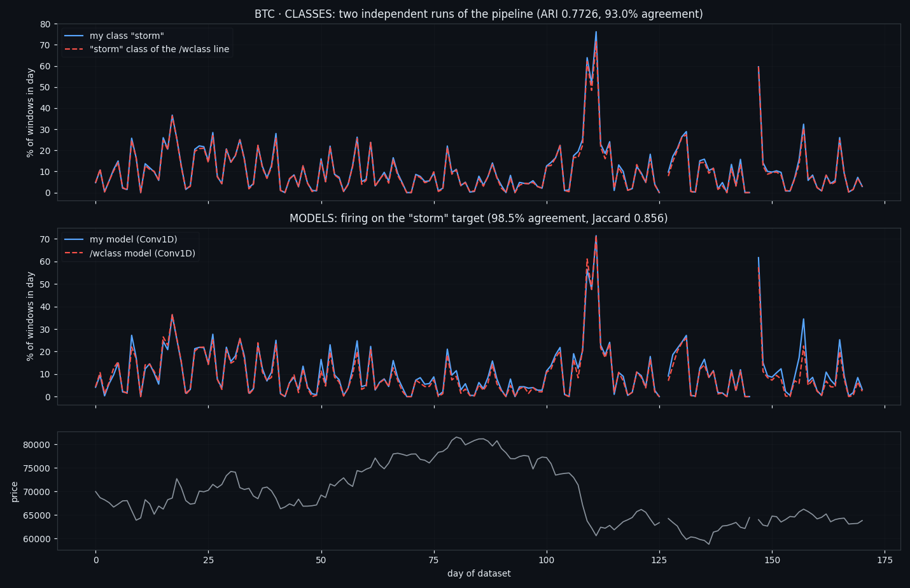Click the price tick label "80000"
The width and height of the screenshot is (910, 588).
point(37,445)
